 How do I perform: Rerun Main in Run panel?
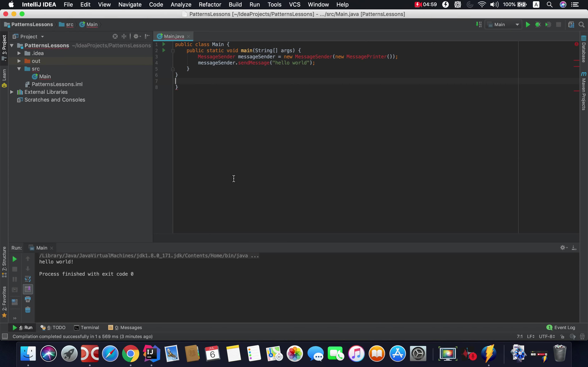[x=15, y=259]
